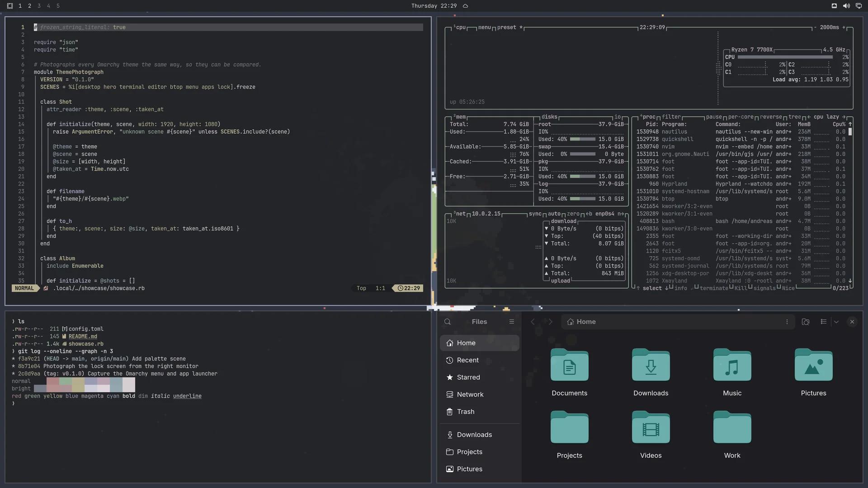
Task: Open the Documents folder icon
Action: tap(570, 365)
